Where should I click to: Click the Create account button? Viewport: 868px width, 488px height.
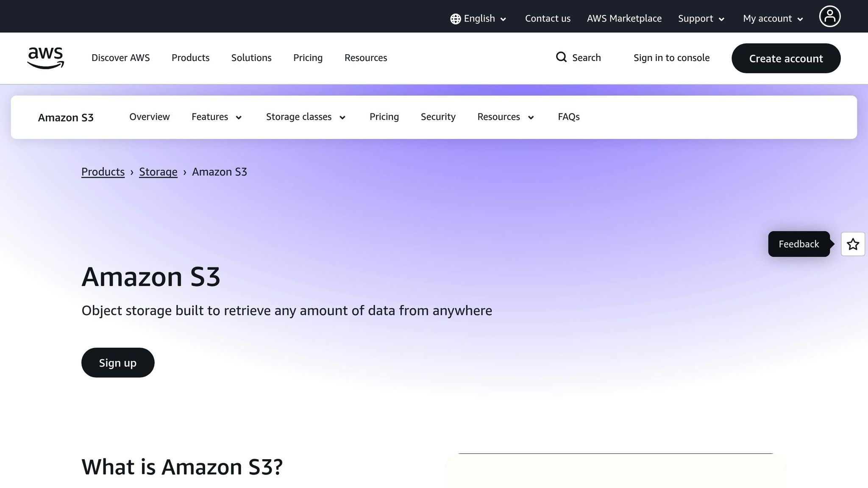786,58
